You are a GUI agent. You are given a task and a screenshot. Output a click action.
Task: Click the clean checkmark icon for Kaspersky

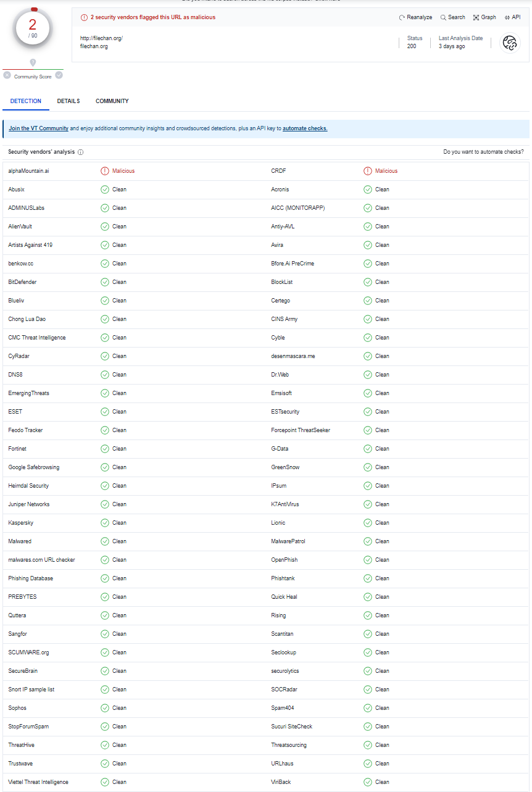(x=105, y=523)
